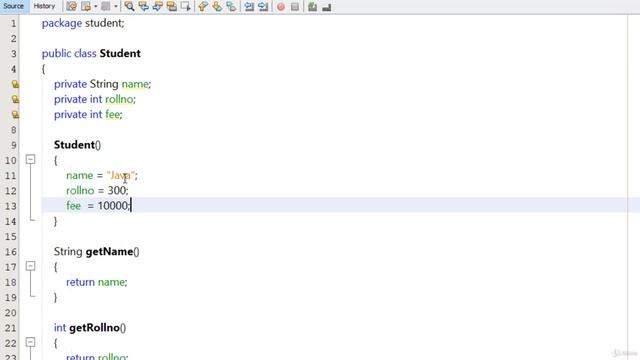Click the Uncomment code icon
Image resolution: width=640 pixels, height=360 pixels.
[x=327, y=7]
